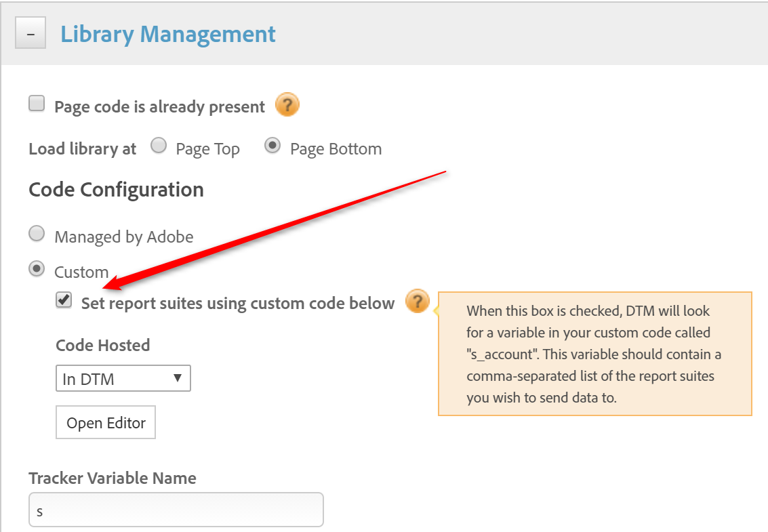This screenshot has height=532, width=768.
Task: Click the Library Management header title
Action: tap(168, 34)
